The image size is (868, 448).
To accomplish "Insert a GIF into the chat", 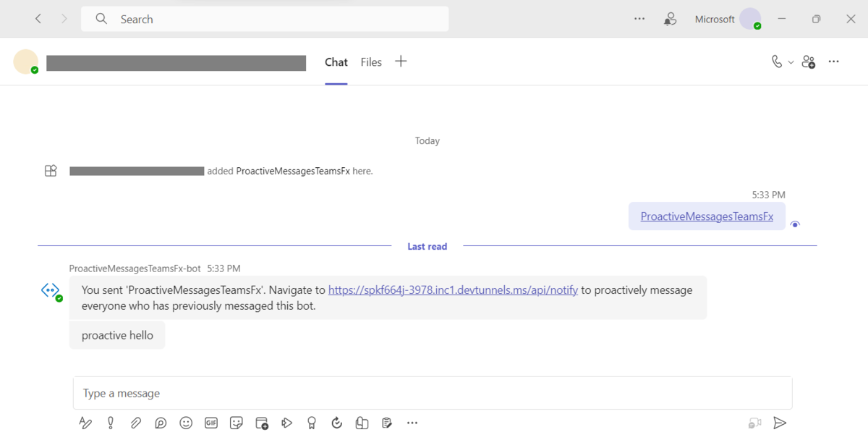I will pyautogui.click(x=211, y=423).
